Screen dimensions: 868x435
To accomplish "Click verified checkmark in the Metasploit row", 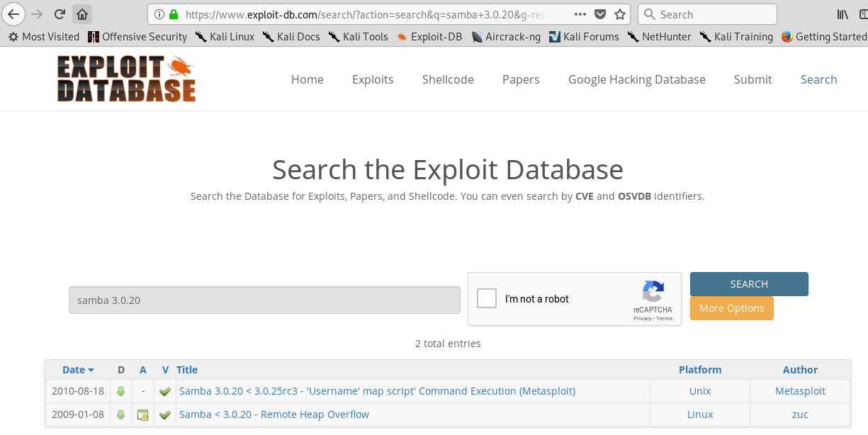I will pos(165,391).
